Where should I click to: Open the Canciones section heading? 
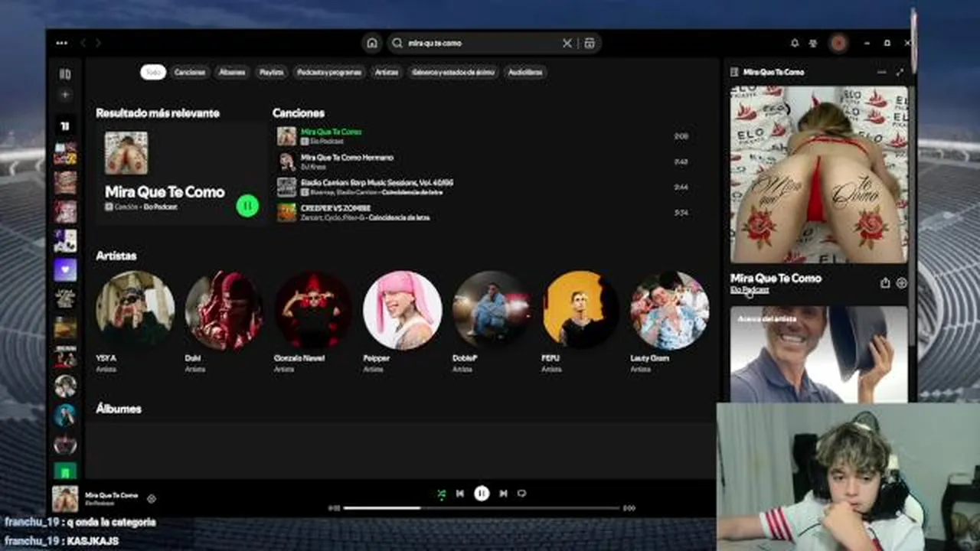[299, 113]
